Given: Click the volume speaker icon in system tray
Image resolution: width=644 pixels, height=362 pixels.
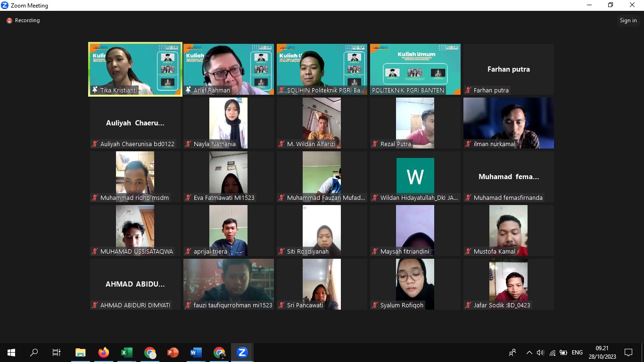Looking at the screenshot, I should [x=540, y=353].
